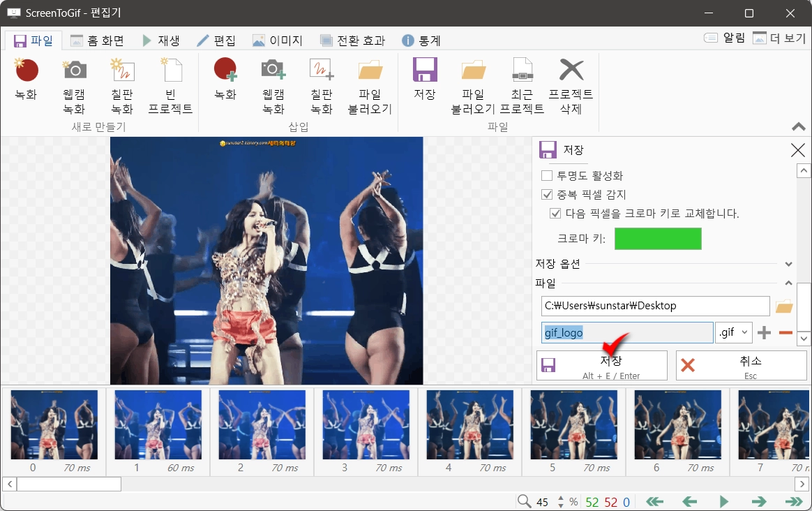
Task: Jump to last frame
Action: point(794,501)
